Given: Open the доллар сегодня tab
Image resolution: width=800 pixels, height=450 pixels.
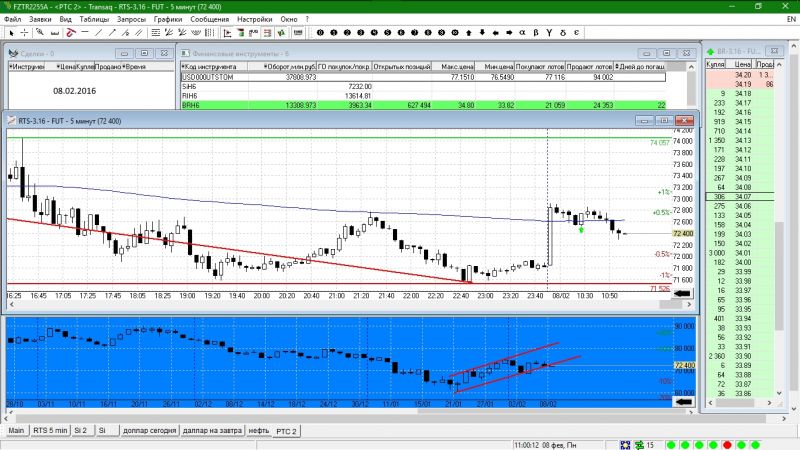Looking at the screenshot, I should point(149,431).
